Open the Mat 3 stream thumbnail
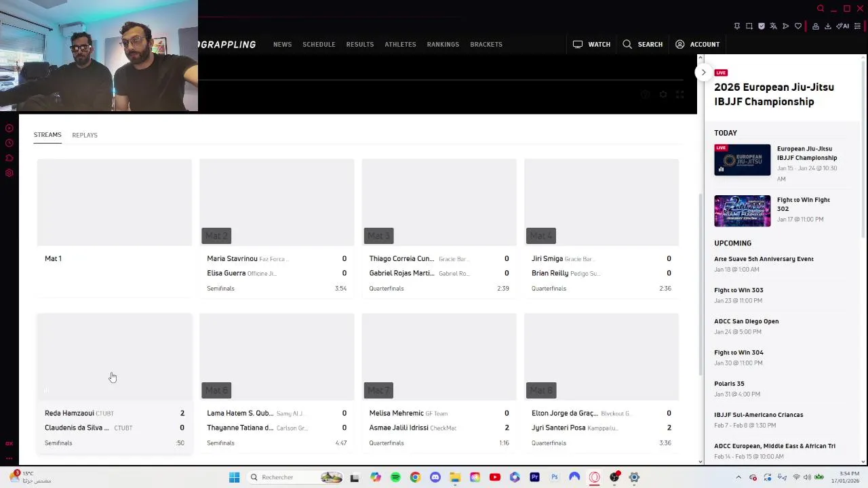This screenshot has height=488, width=868. [x=439, y=202]
